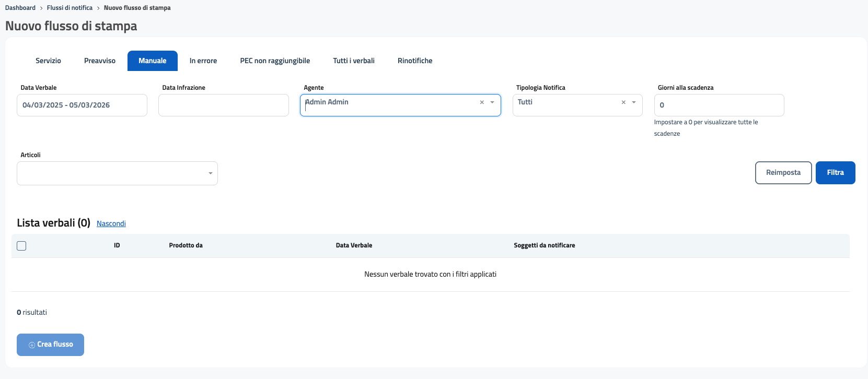Expand the Agente dropdown arrow
The image size is (868, 379).
coord(492,102)
